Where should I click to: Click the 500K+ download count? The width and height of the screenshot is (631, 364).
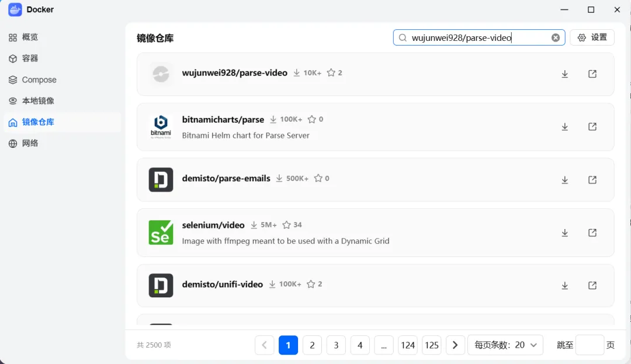tap(292, 178)
